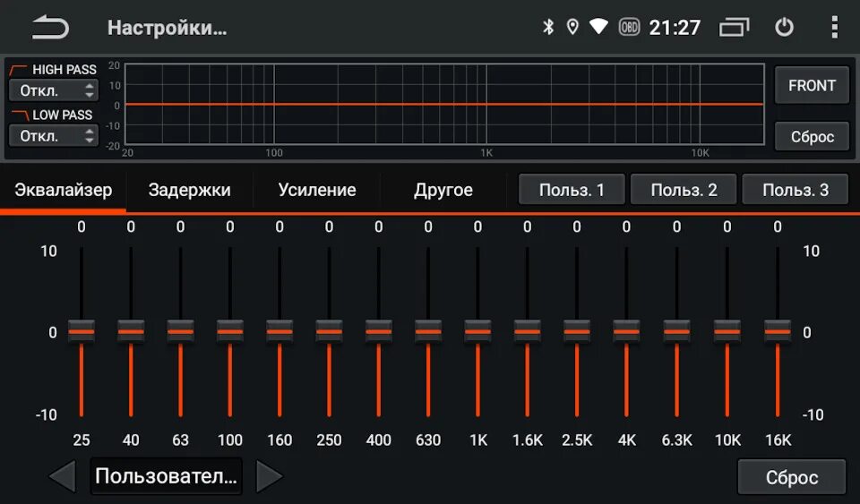Viewport: 860px width, 504px height.
Task: Click the 1K band slider handle
Action: point(477,331)
